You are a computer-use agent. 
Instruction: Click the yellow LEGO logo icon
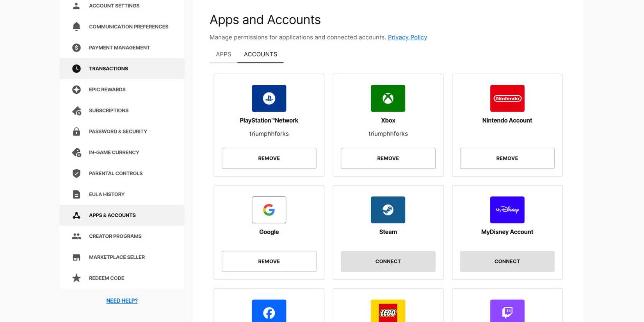click(x=388, y=311)
